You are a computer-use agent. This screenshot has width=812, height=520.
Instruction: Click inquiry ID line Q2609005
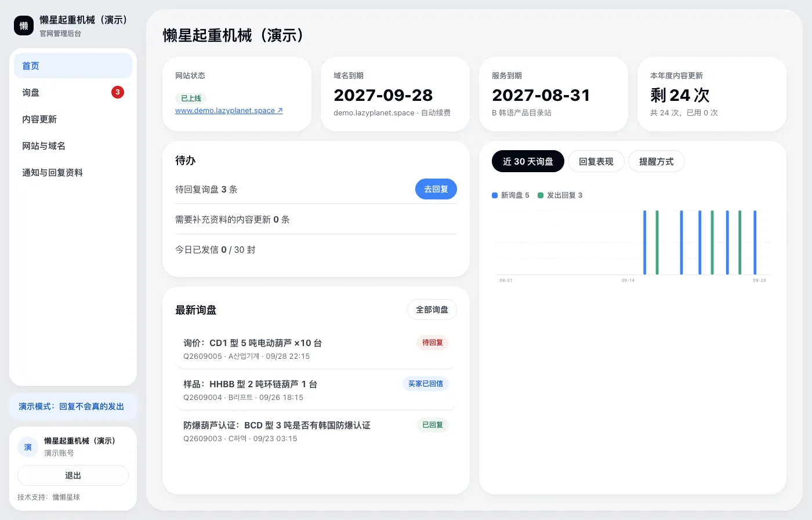[x=246, y=357]
